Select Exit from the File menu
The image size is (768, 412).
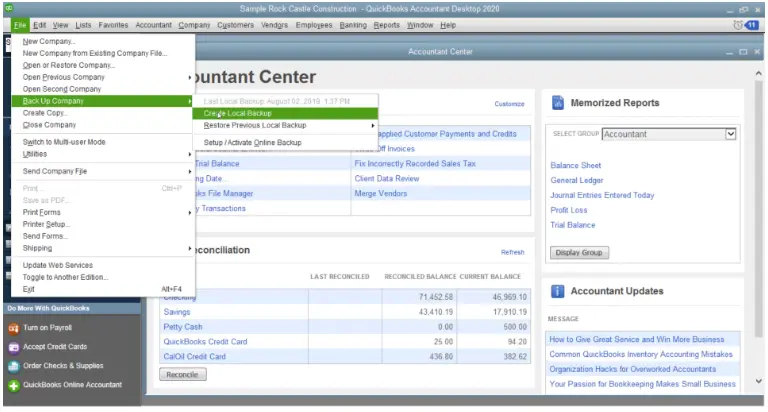click(x=28, y=290)
